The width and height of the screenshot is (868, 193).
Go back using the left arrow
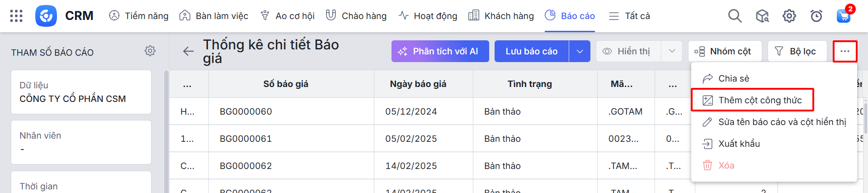188,51
